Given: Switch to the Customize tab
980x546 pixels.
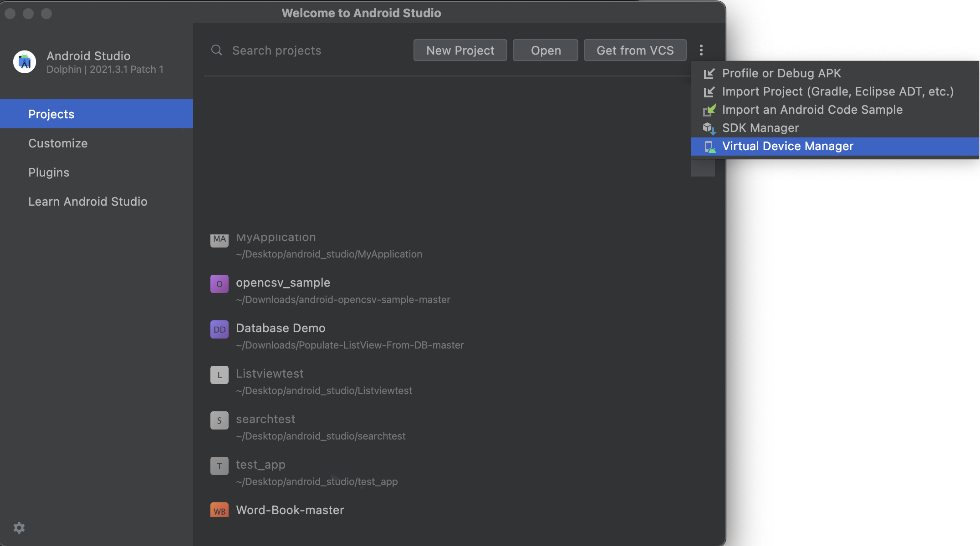Looking at the screenshot, I should 58,143.
